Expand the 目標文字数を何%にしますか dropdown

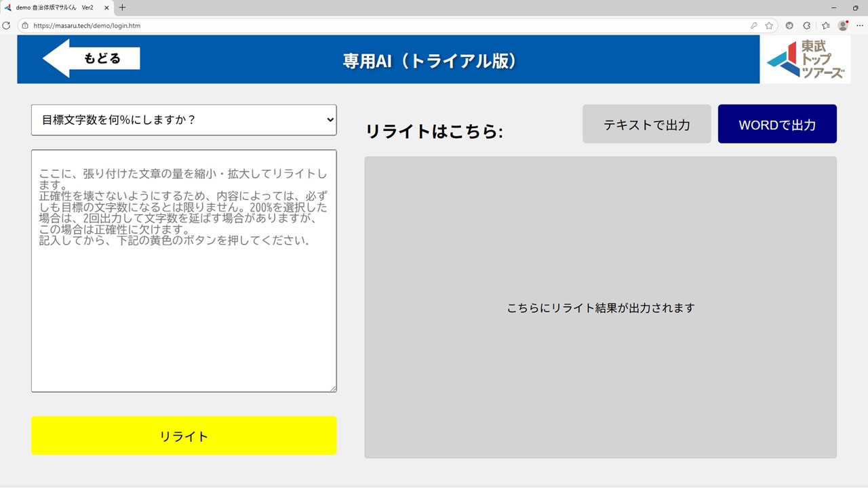coord(184,120)
